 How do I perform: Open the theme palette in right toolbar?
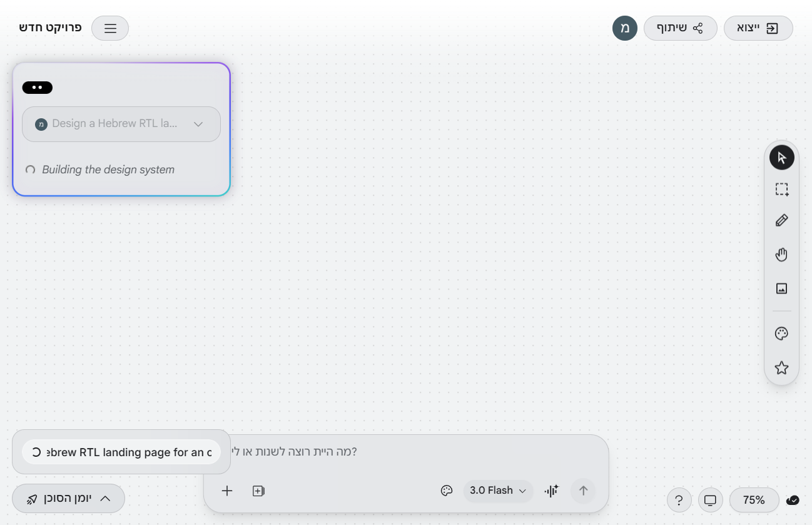[781, 334]
